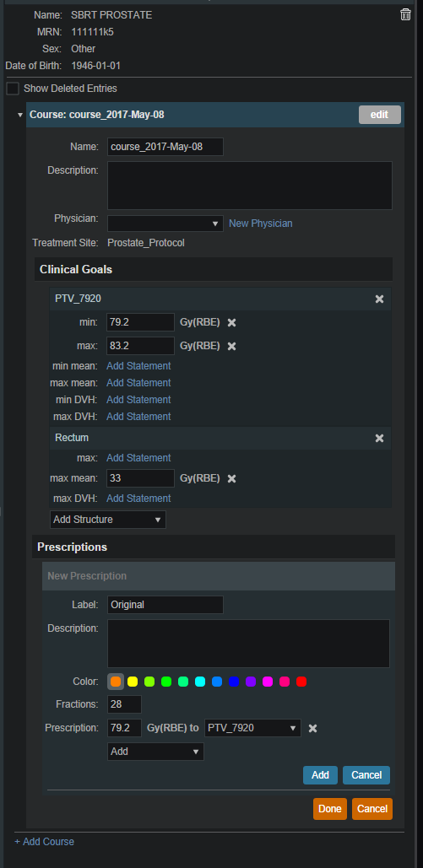Toggle the Show Deleted Entries checkbox
423x868 pixels.
(x=12, y=89)
